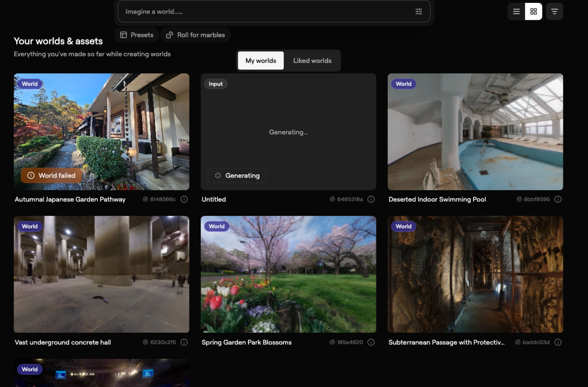Click Input tag on Untitled card
Image resolution: width=588 pixels, height=387 pixels.
(216, 84)
